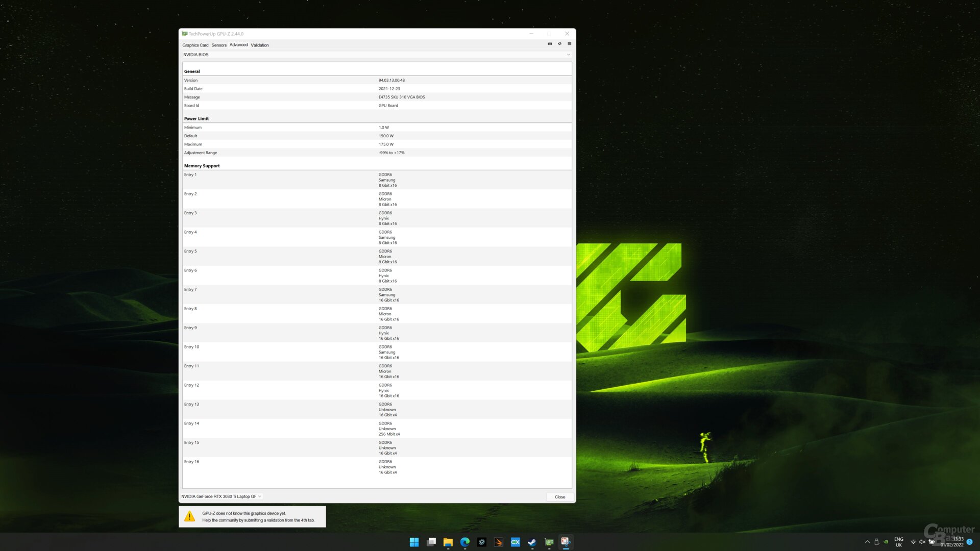Screen dimensions: 980x551
Task: Click the GPU-Z screenshot camera icon
Action: point(550,44)
